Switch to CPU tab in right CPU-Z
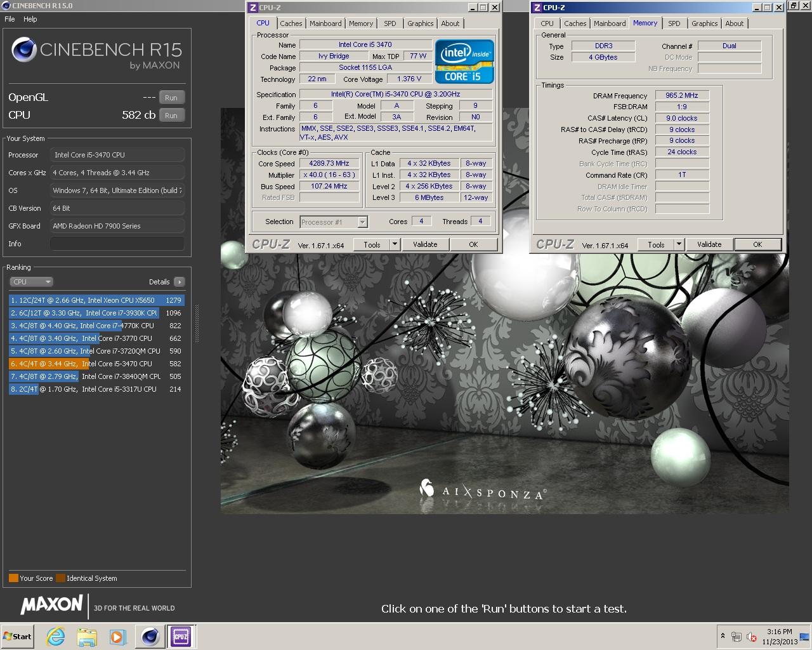 pos(547,23)
